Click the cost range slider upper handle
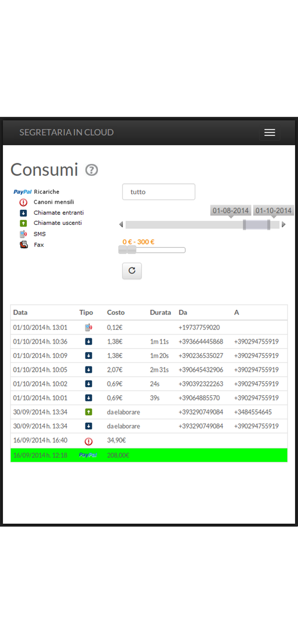The image size is (298, 644). pos(132,250)
